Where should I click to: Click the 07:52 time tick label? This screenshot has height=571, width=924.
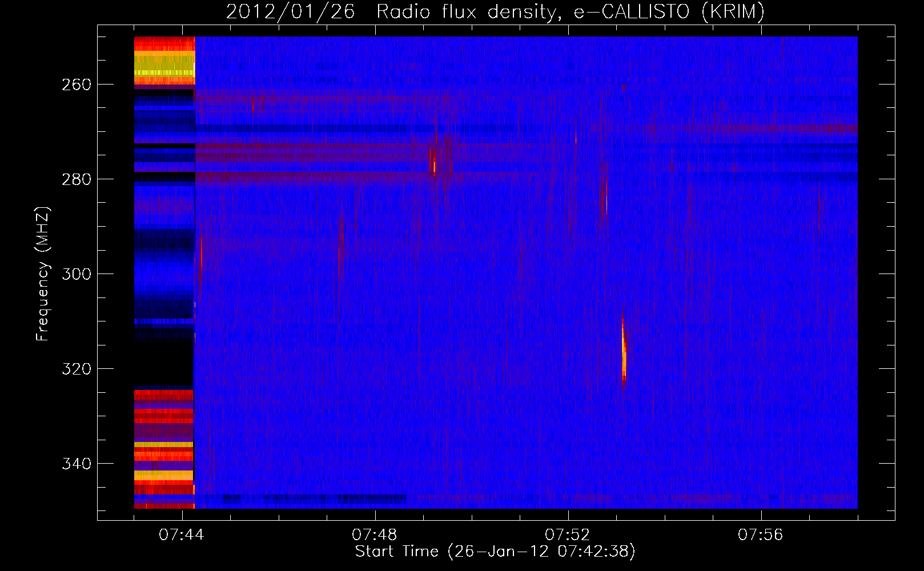click(x=568, y=535)
